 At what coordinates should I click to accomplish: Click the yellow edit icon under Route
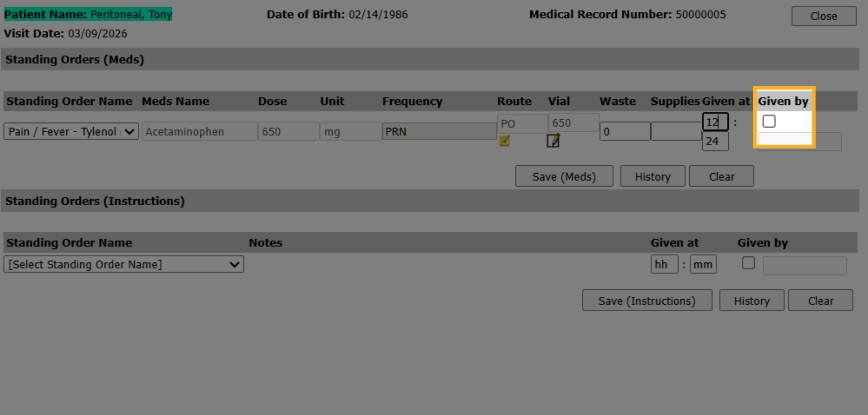coord(505,141)
